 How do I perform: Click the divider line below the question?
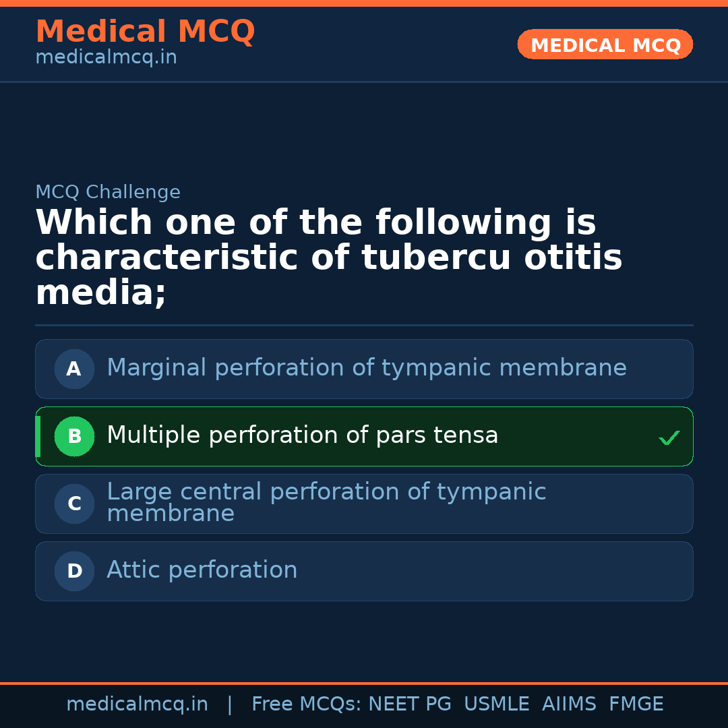click(364, 324)
